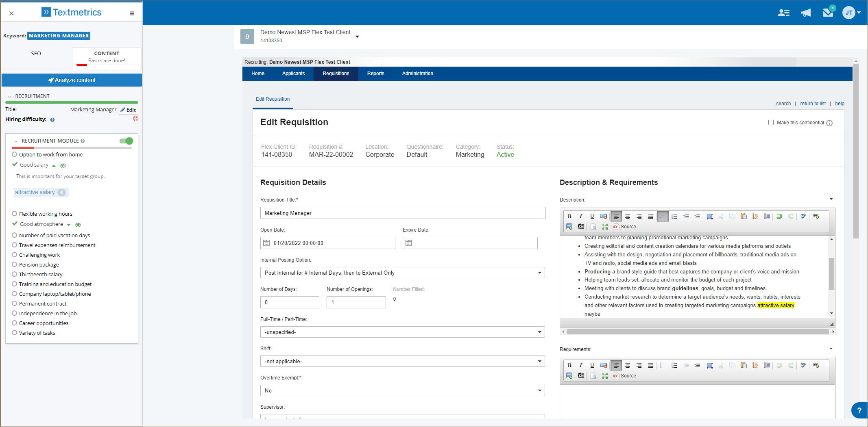Insert a link in Description editor
Screen dimensions: 868x427
(816, 216)
